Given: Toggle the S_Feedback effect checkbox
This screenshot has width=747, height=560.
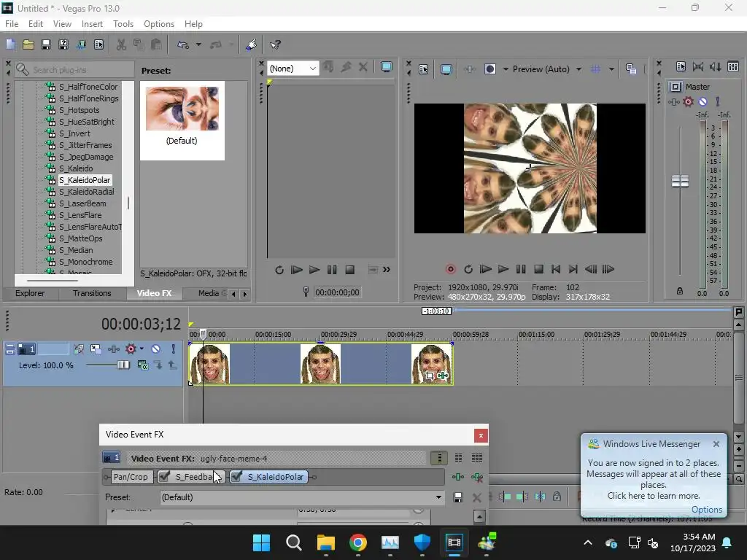Looking at the screenshot, I should coord(164,477).
